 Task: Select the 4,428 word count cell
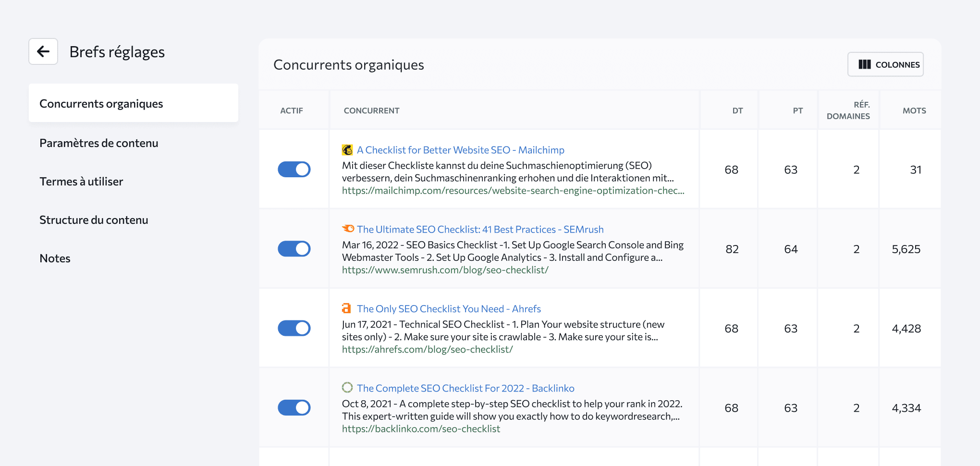(906, 329)
